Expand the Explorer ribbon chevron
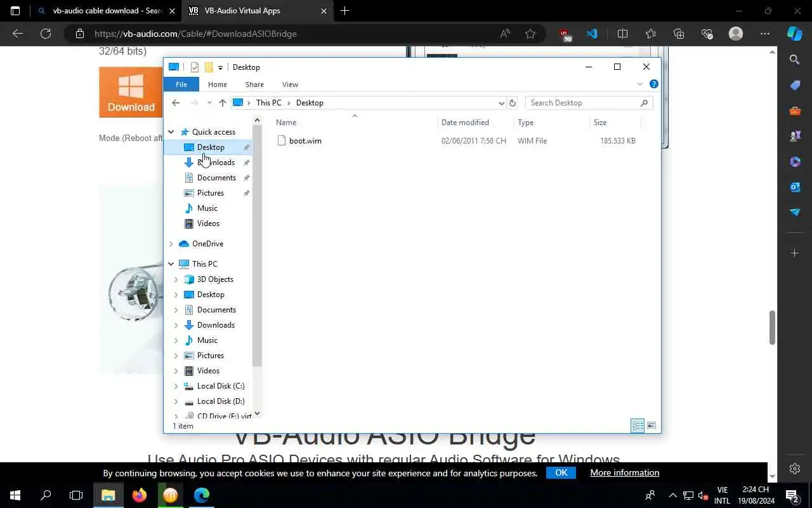This screenshot has height=508, width=812. (639, 84)
